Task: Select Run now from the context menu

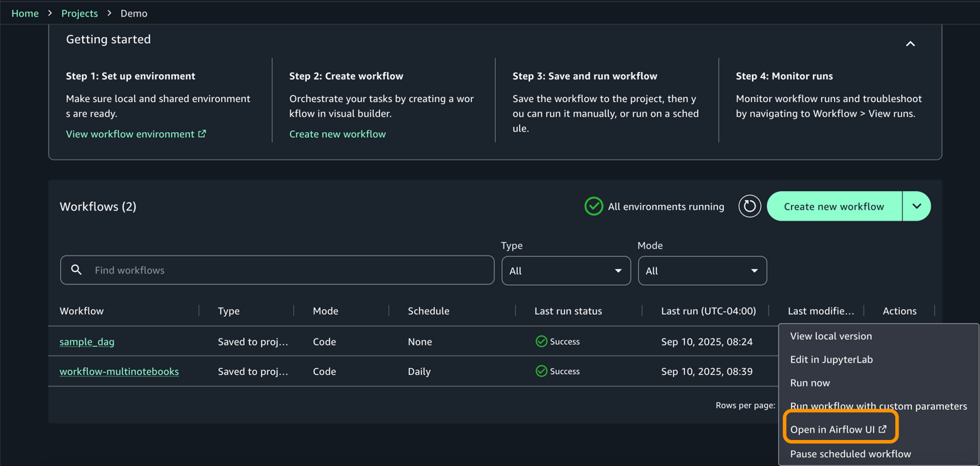Action: [x=809, y=382]
